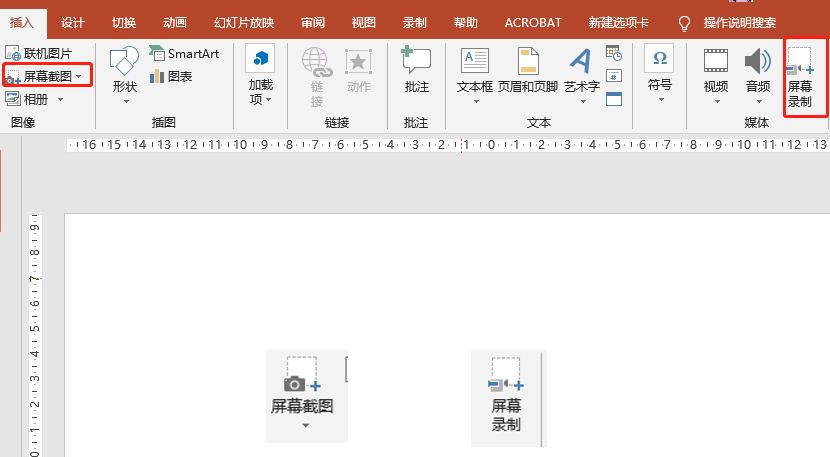Insert slide number icon
Viewport: 830px width, 457px height.
tap(614, 76)
